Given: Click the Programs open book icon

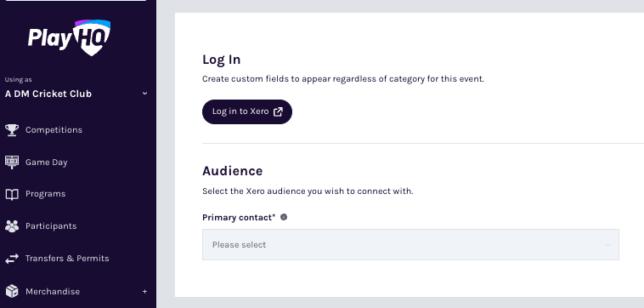Looking at the screenshot, I should pyautogui.click(x=12, y=194).
